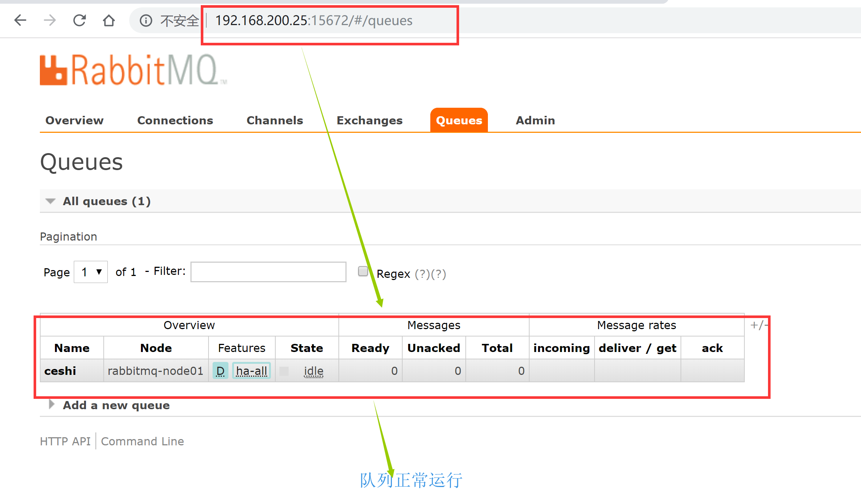Toggle the Regex checkbox
This screenshot has width=861, height=504.
[363, 271]
